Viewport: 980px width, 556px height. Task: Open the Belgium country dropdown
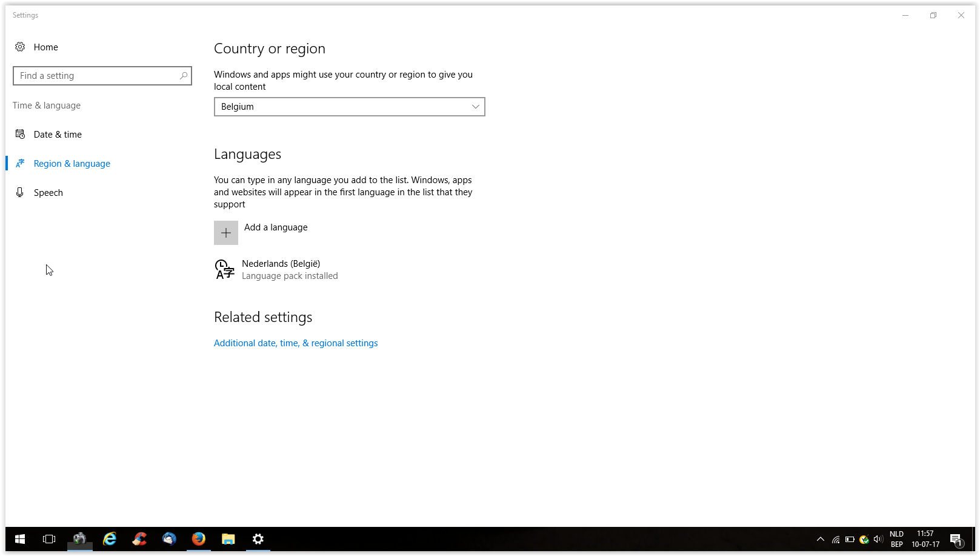tap(350, 107)
